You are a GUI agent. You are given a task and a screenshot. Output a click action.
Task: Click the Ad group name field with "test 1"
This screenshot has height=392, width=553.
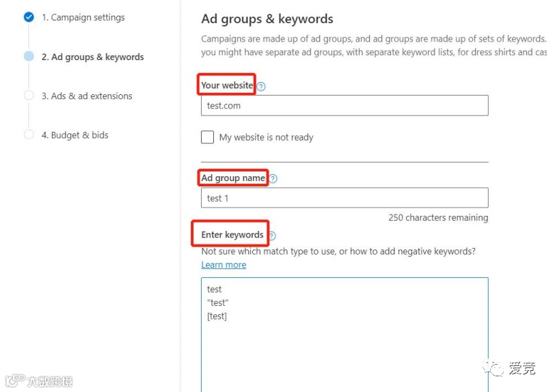click(345, 198)
